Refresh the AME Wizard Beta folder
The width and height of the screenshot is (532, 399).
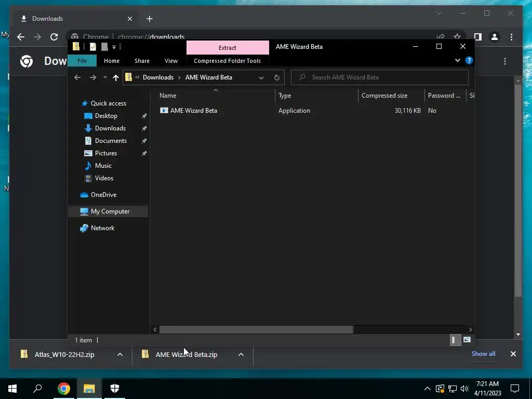tap(276, 78)
